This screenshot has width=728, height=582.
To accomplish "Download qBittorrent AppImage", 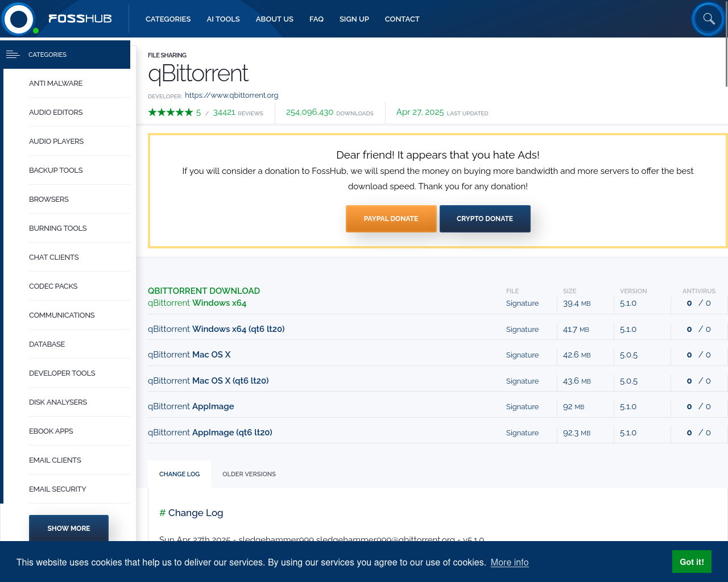I will 191,406.
